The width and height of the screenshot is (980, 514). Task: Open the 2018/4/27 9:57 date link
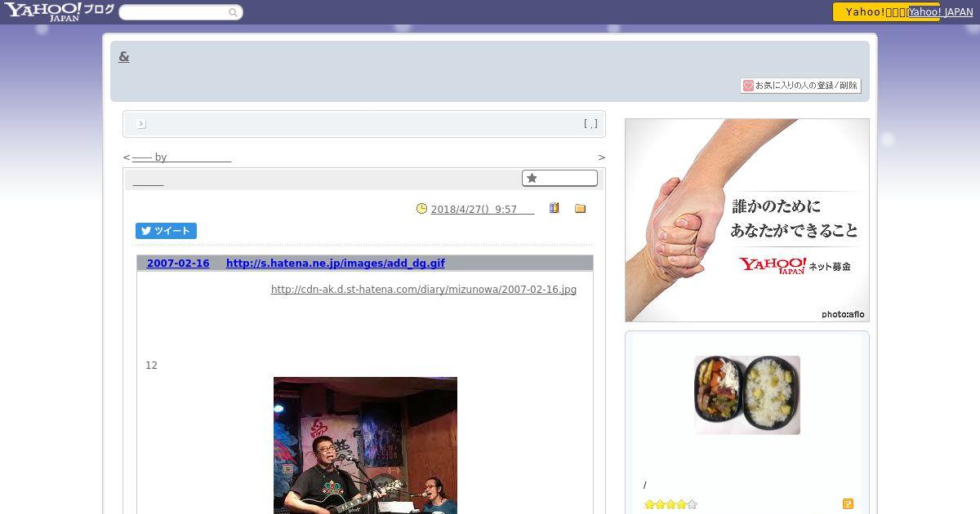click(483, 210)
